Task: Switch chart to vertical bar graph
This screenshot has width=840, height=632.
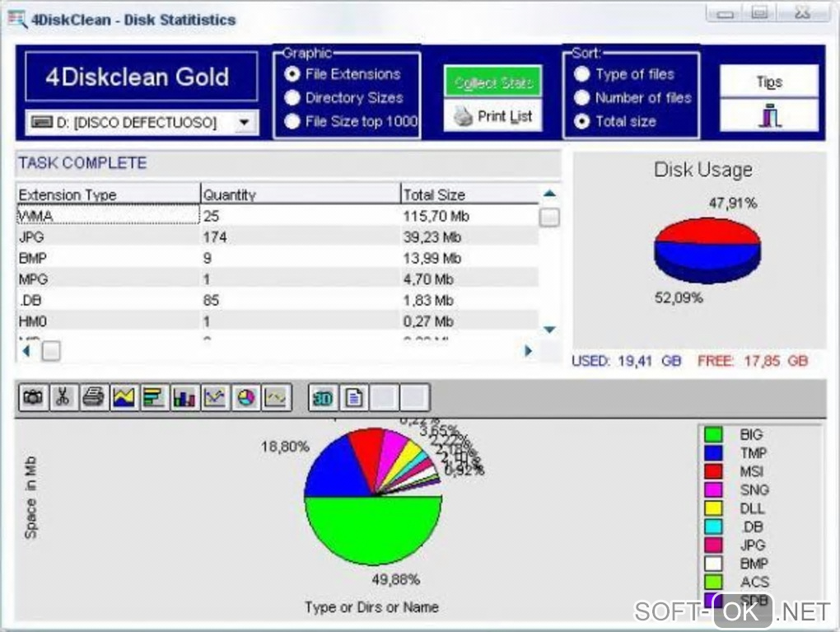Action: (184, 398)
